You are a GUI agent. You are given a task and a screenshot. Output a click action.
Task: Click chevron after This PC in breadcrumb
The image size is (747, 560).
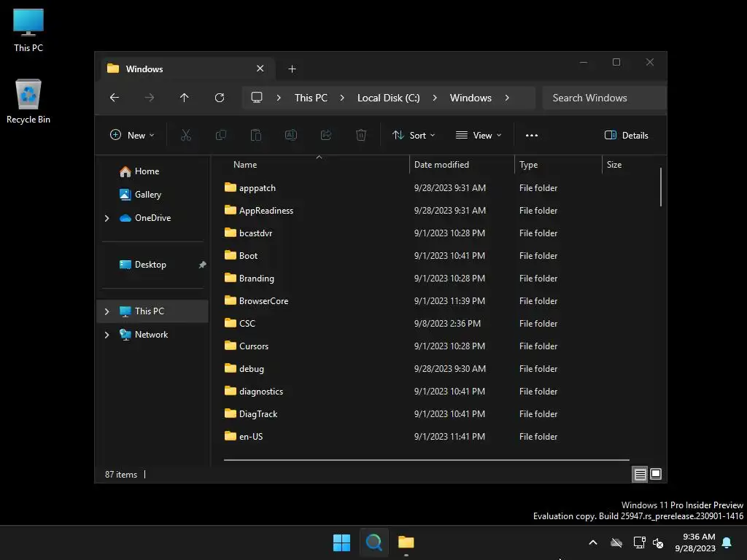(x=342, y=98)
